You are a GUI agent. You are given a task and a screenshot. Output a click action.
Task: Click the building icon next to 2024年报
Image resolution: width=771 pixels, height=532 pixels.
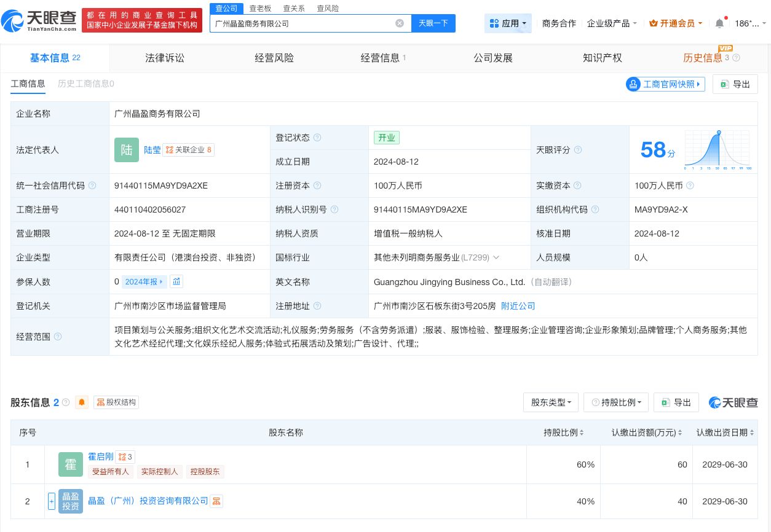(x=176, y=281)
